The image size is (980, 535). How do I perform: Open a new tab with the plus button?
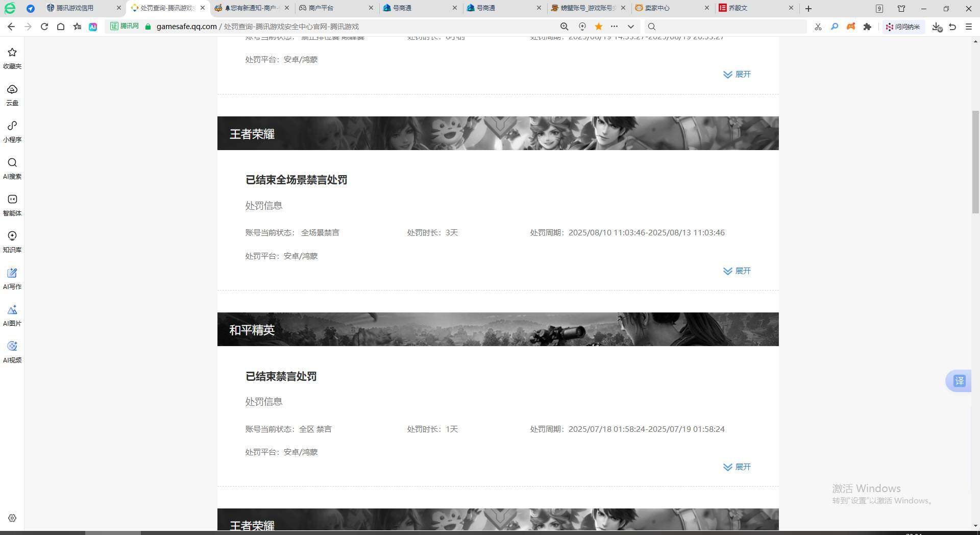point(808,8)
